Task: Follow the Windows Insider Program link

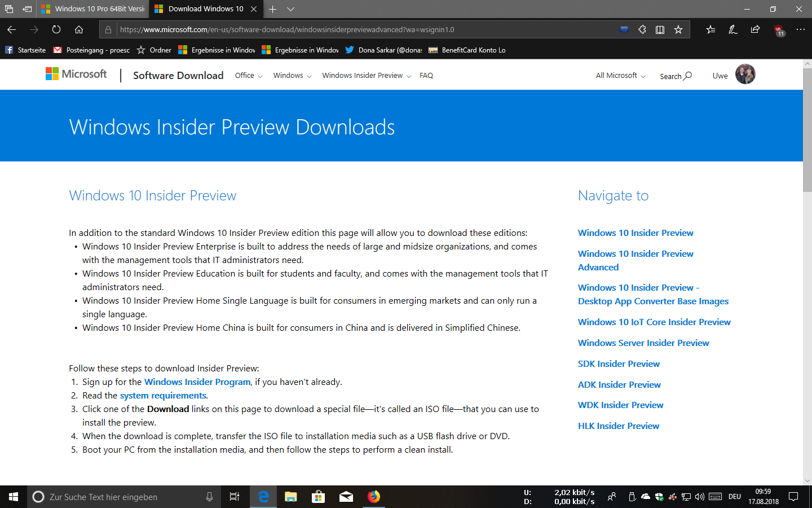Action: click(197, 382)
